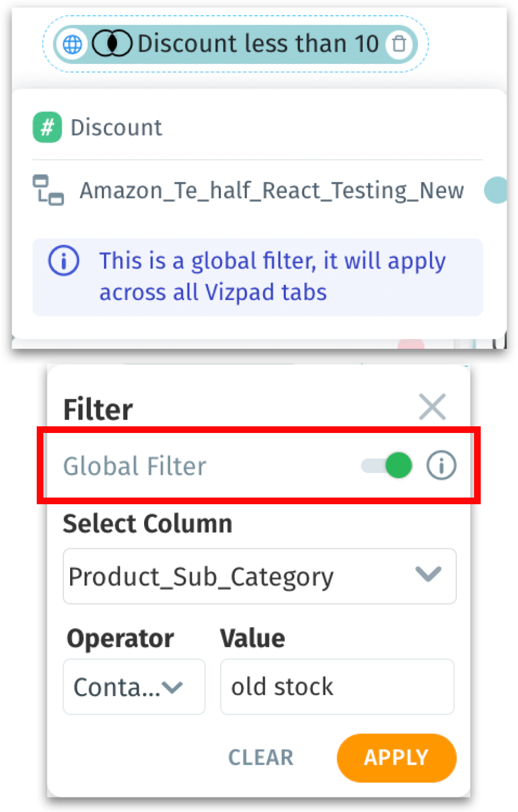Expand the Operator dropdown

(x=134, y=687)
